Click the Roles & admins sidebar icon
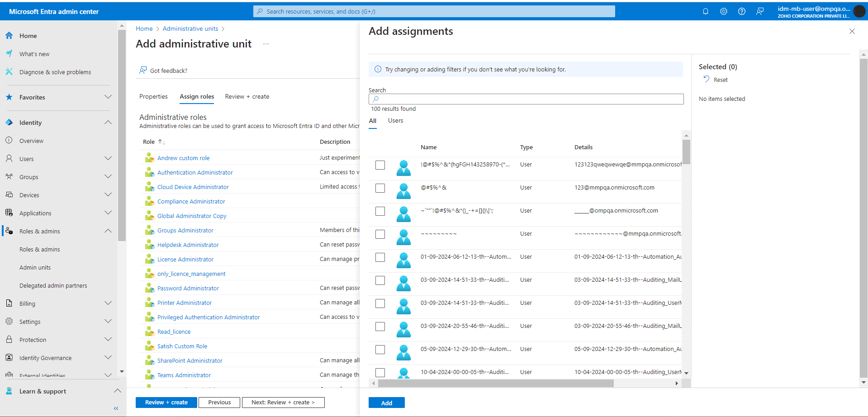 (x=8, y=231)
